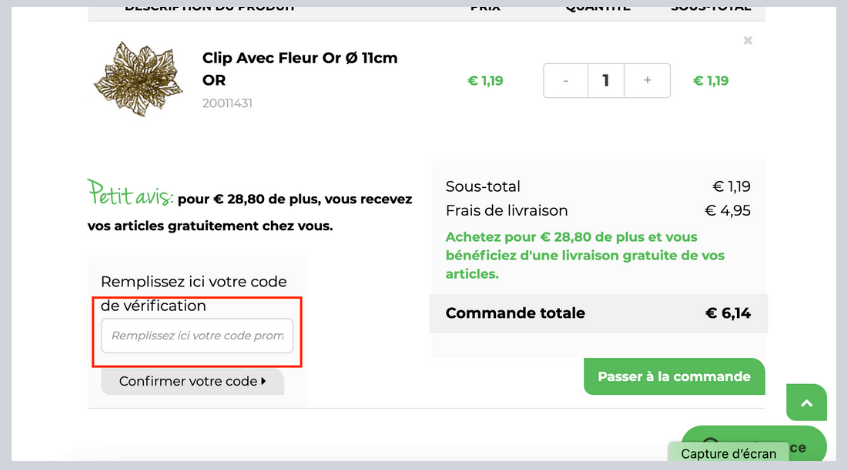Viewport: 847px width, 470px height.
Task: Click the product reference number 20011431
Action: (x=227, y=103)
